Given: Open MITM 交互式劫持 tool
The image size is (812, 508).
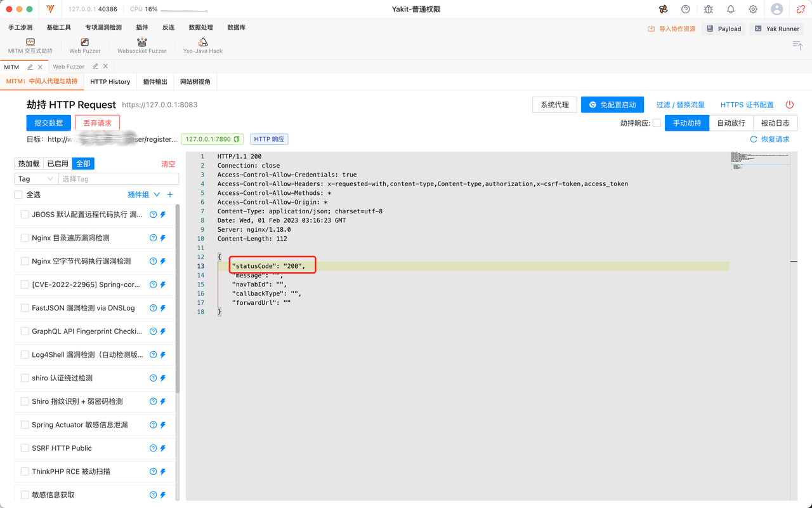Looking at the screenshot, I should click(30, 46).
